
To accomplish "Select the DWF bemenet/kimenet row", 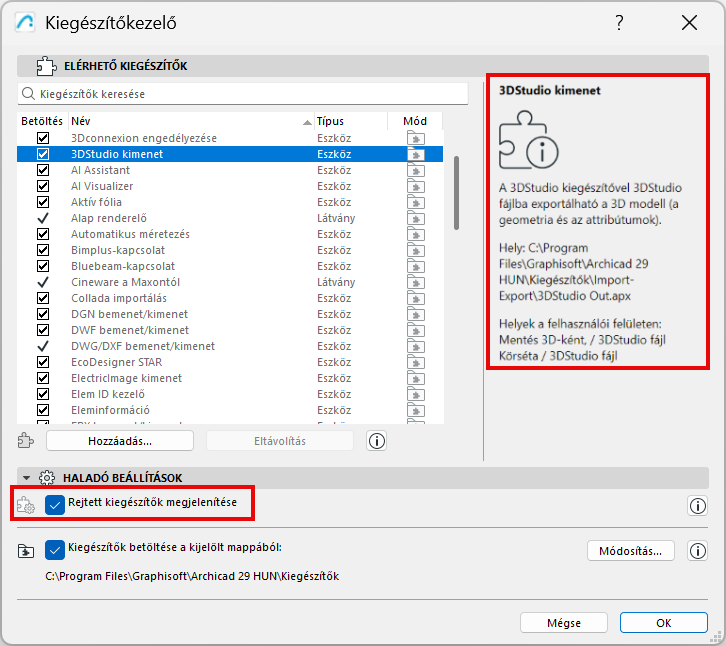I will click(230, 330).
